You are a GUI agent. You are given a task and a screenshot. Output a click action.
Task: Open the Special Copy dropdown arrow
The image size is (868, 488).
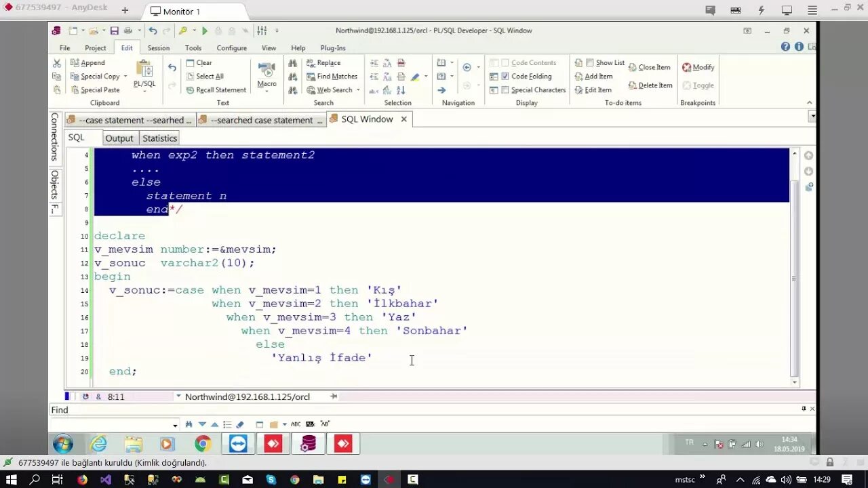(x=125, y=77)
